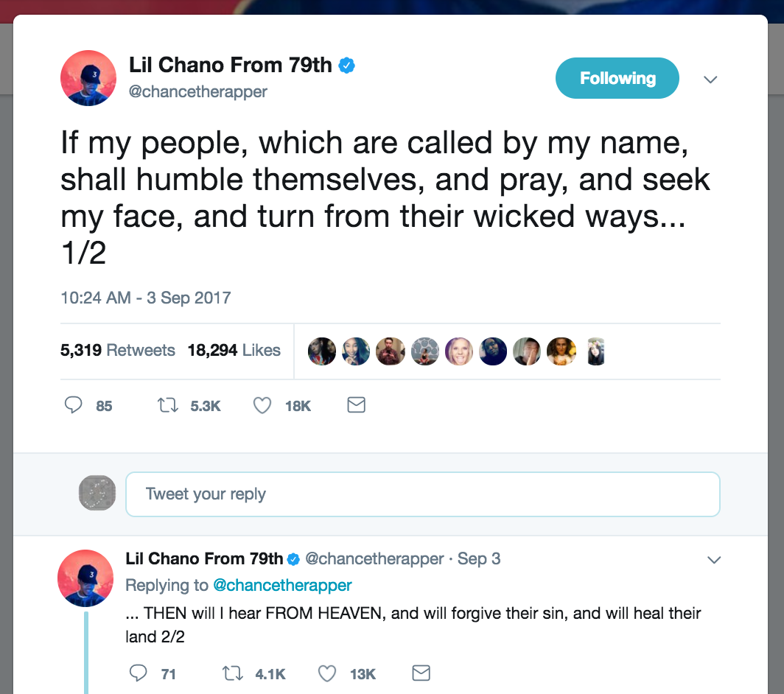Click in Tweet your reply field

click(422, 494)
